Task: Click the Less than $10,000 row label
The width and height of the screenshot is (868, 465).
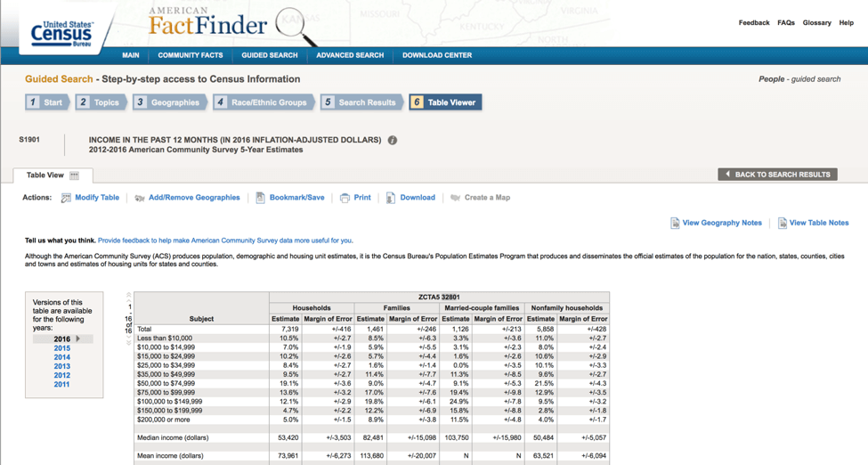Action: coord(165,339)
